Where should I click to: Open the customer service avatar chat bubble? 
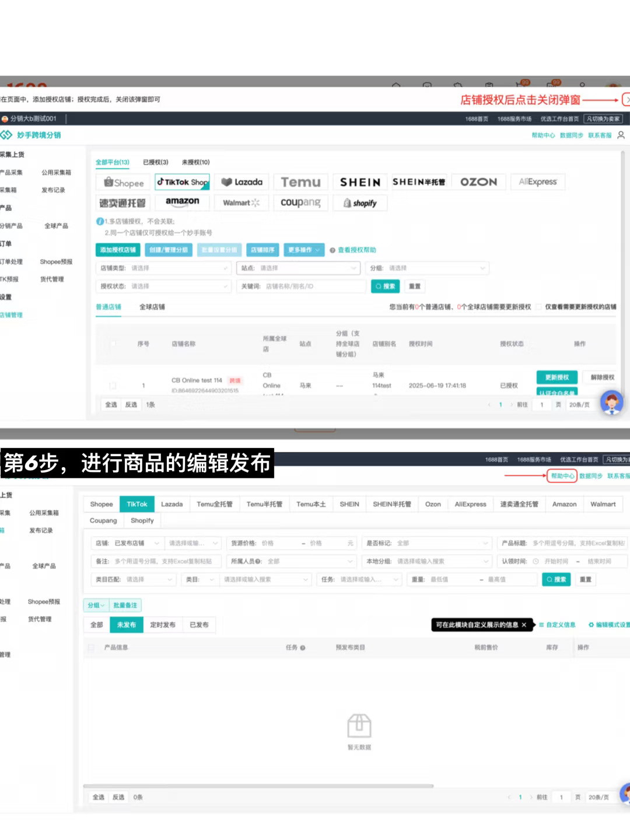point(611,403)
